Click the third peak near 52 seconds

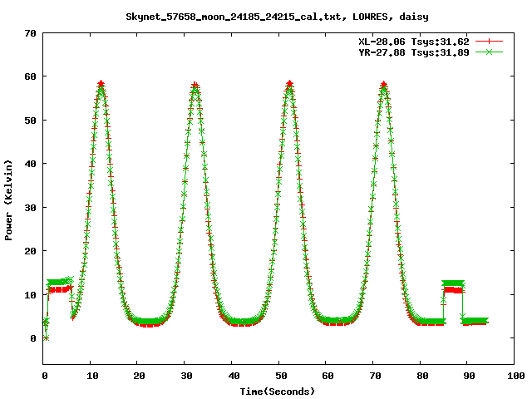289,84
